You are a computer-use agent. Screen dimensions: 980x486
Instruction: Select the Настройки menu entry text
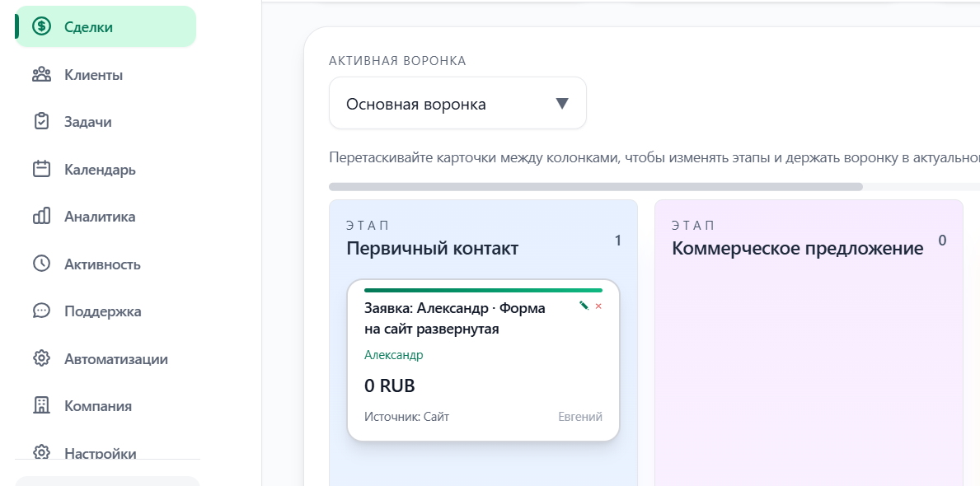(x=101, y=452)
